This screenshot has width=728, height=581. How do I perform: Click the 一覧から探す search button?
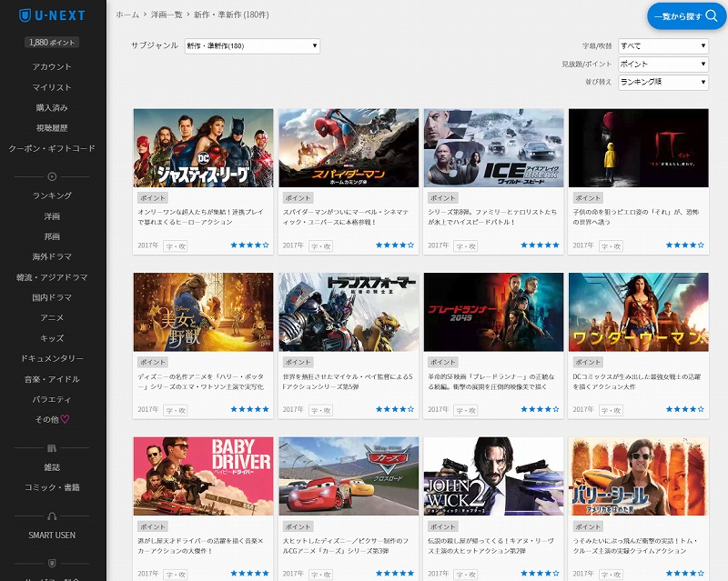click(x=687, y=16)
